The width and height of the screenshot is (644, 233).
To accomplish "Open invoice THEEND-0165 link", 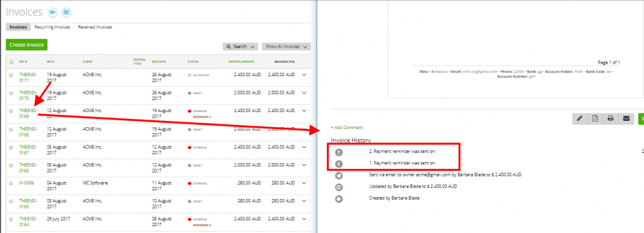I will tap(28, 204).
